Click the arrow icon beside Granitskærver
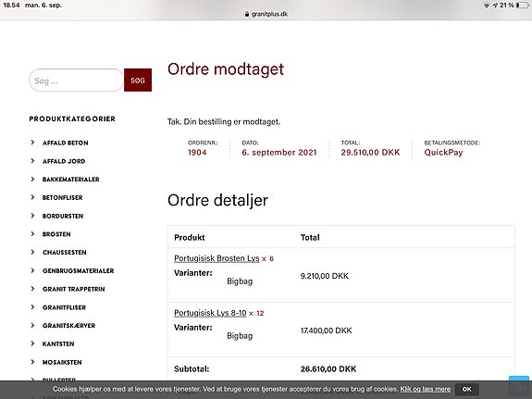532x399 pixels. [32, 325]
